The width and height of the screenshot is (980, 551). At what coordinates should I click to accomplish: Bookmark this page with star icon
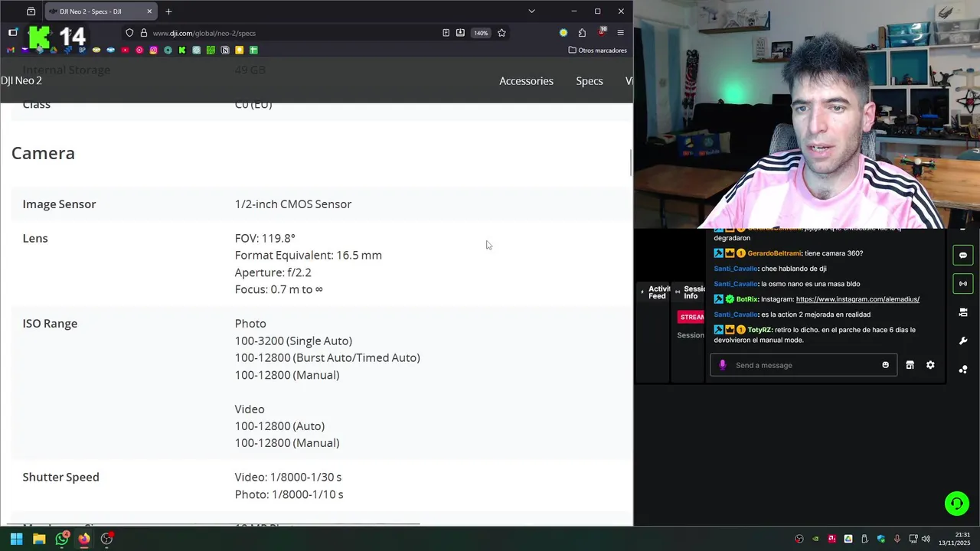click(501, 33)
